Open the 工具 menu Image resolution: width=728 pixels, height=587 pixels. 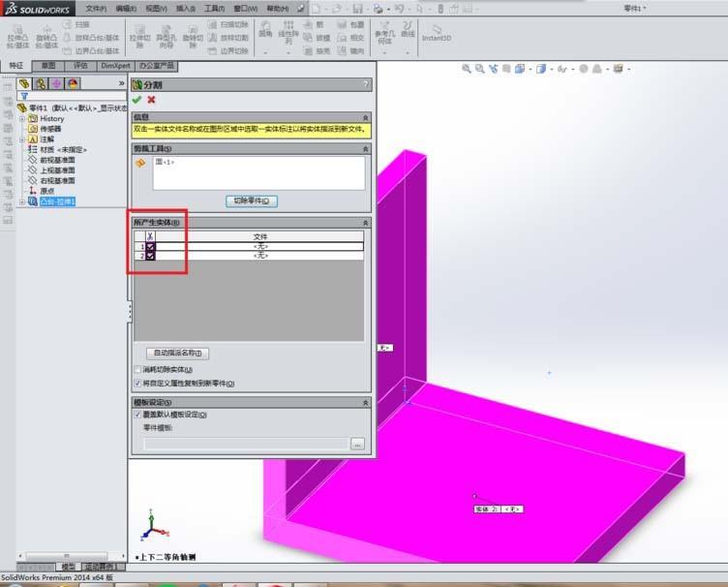[x=215, y=9]
